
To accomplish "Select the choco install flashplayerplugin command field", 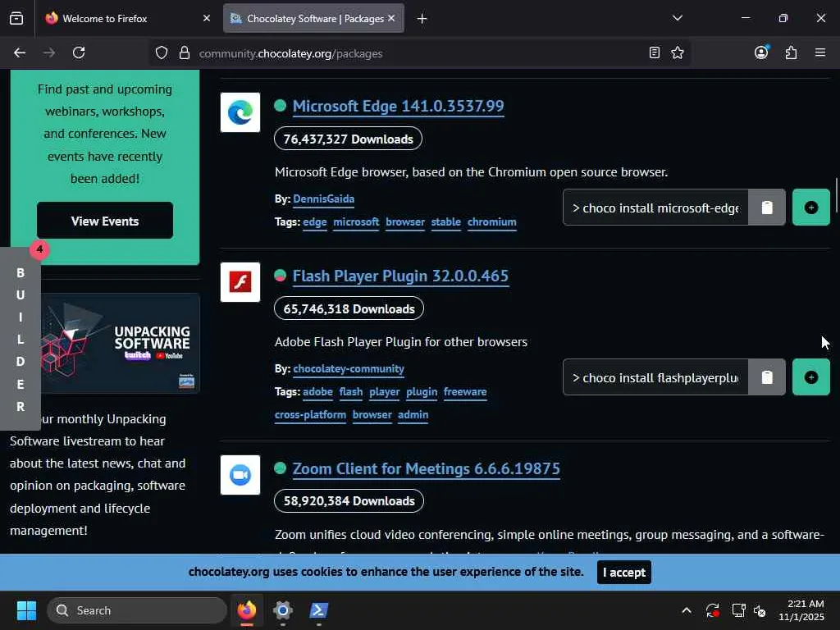I will [x=655, y=377].
